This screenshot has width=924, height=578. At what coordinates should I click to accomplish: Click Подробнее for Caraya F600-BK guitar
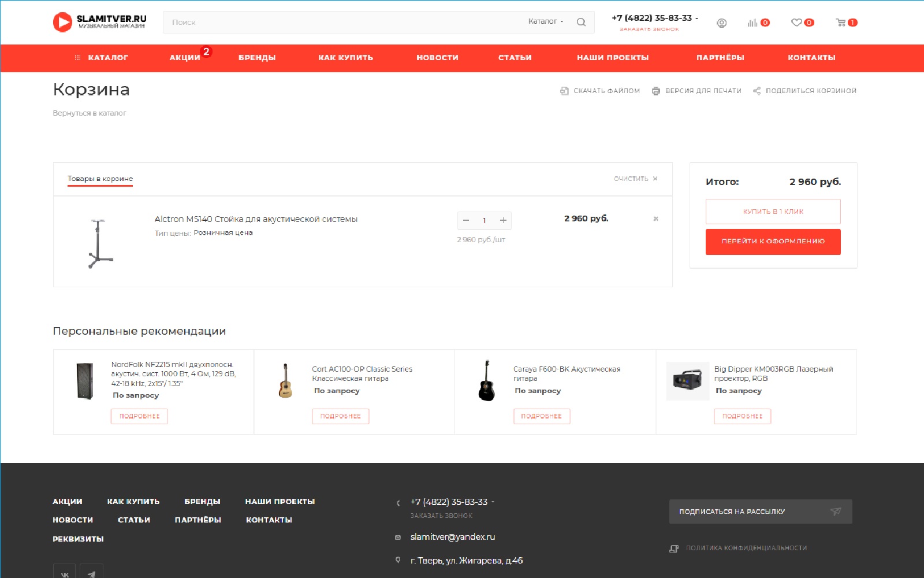pos(542,416)
